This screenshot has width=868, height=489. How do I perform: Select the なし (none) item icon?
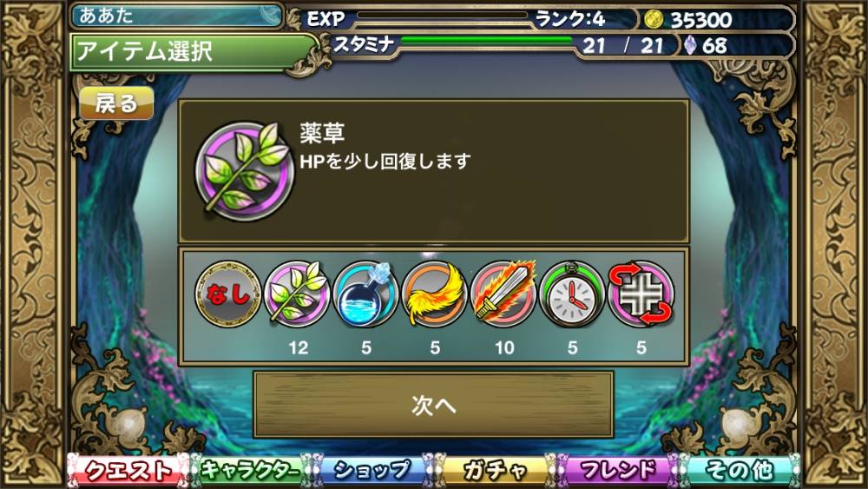click(228, 294)
